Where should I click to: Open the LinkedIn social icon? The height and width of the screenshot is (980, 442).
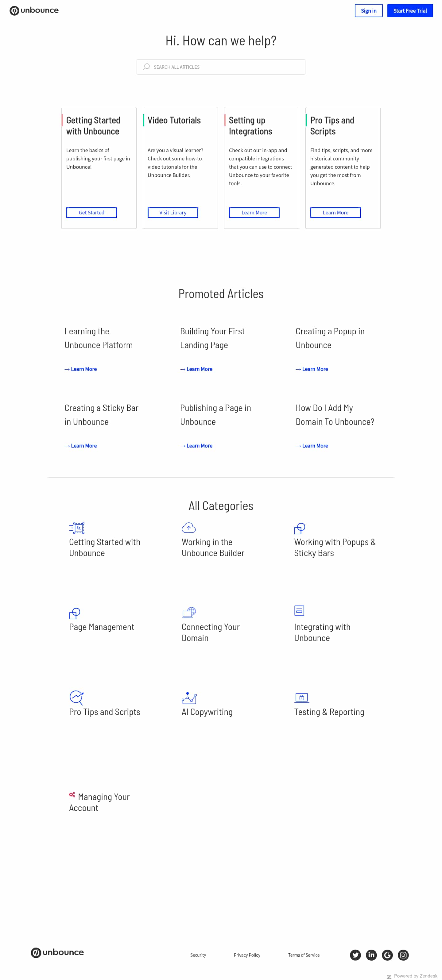[x=371, y=955]
